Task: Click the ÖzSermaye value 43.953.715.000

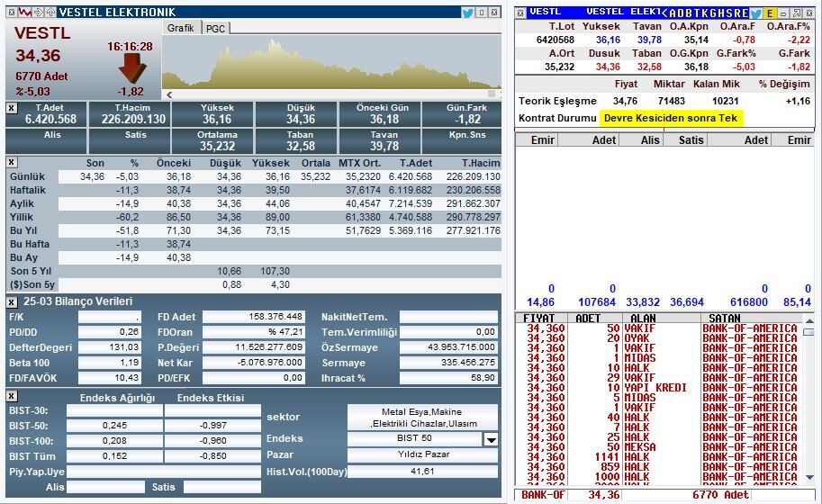Action: click(448, 347)
